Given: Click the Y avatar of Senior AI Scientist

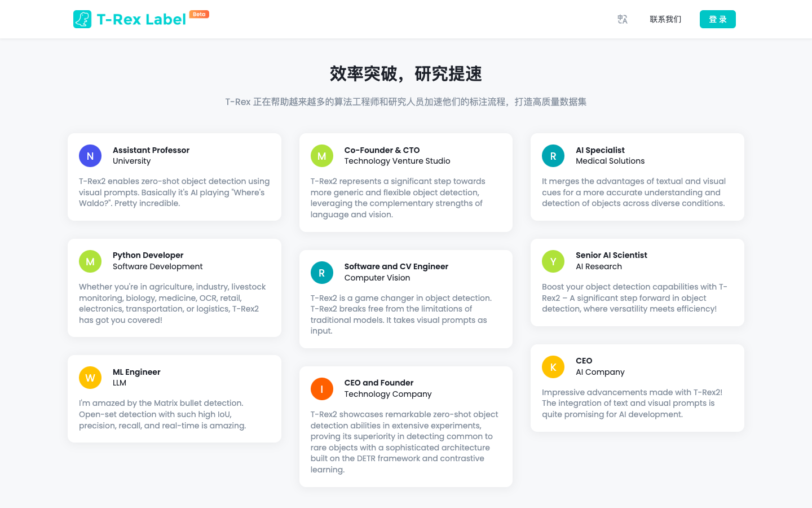Looking at the screenshot, I should coord(553,261).
